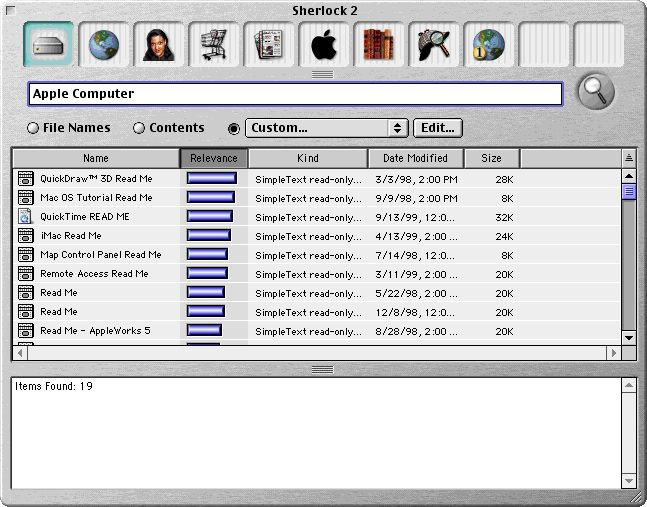Image resolution: width=647 pixels, height=507 pixels.
Task: Click the info pane scroll down arrow
Action: (x=629, y=481)
